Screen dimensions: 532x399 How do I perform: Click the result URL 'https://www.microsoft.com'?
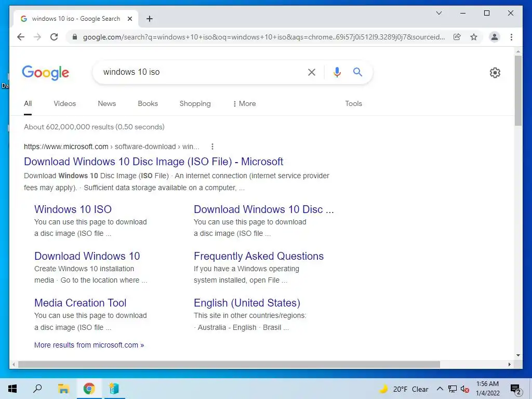tap(66, 147)
